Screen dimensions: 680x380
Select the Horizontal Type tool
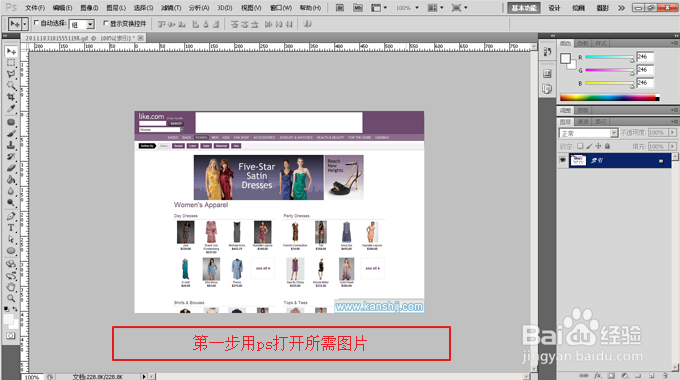pyautogui.click(x=11, y=227)
